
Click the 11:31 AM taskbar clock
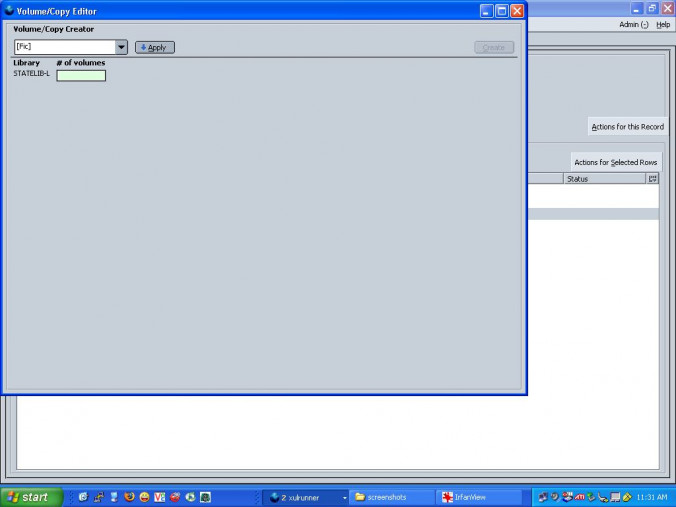pos(651,497)
